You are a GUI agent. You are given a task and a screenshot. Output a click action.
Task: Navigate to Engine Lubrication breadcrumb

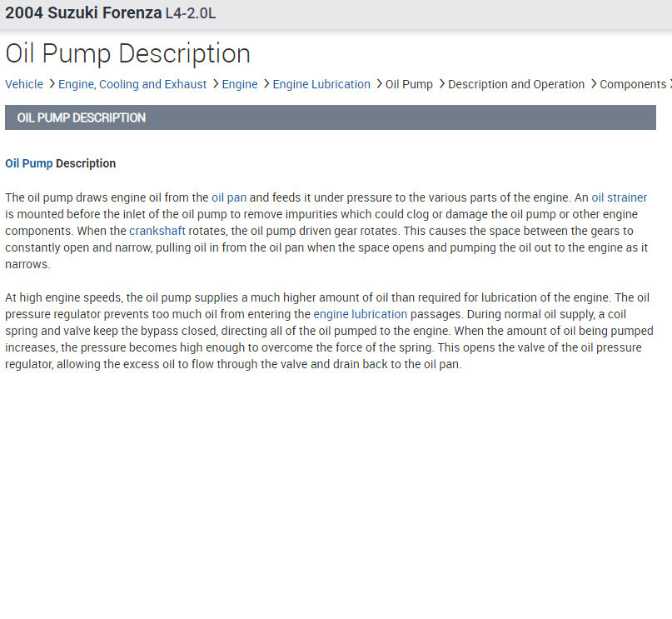[321, 84]
